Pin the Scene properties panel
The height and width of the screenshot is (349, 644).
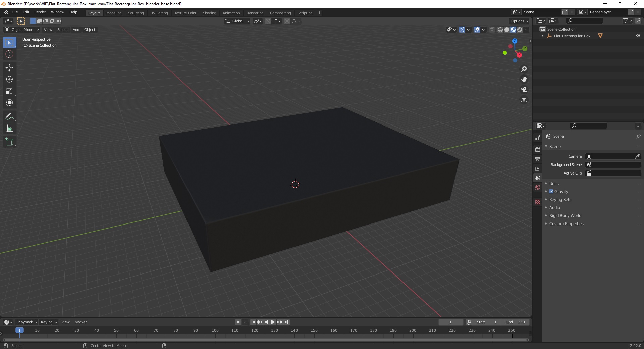[638, 136]
